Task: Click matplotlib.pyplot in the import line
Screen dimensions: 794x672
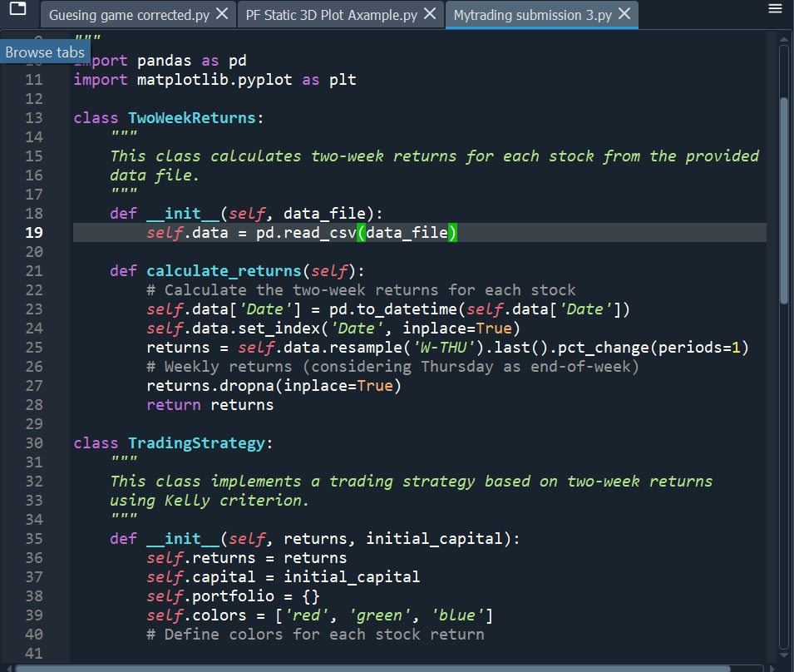Action: pyautogui.click(x=215, y=80)
